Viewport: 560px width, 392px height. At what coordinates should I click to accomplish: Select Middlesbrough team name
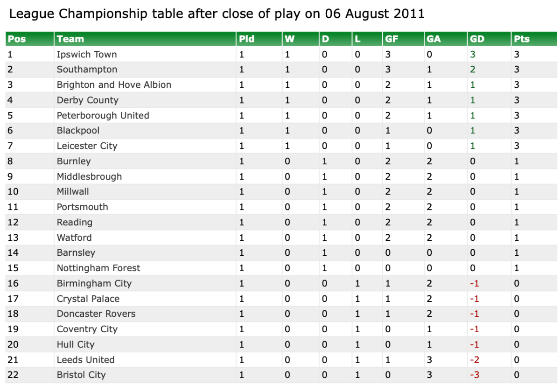(89, 176)
